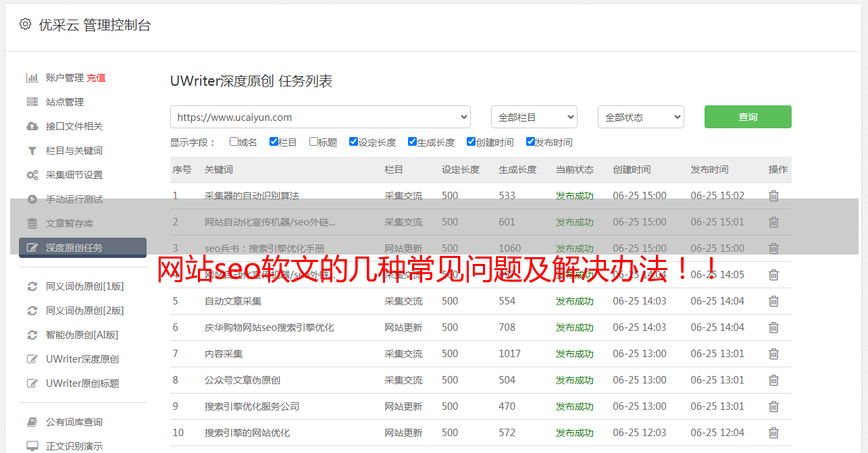This screenshot has width=868, height=453.
Task: Click the gear icon beside 优采云 管理控制台
Action: [25, 24]
